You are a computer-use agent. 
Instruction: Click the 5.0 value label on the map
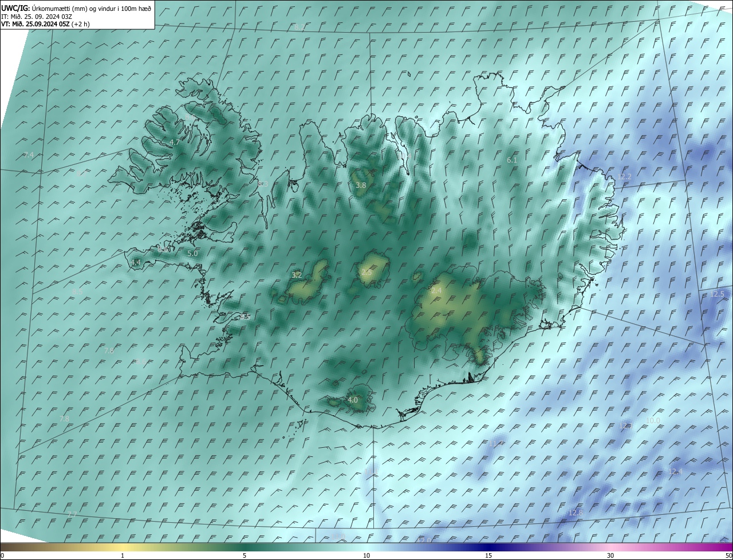[x=192, y=253]
